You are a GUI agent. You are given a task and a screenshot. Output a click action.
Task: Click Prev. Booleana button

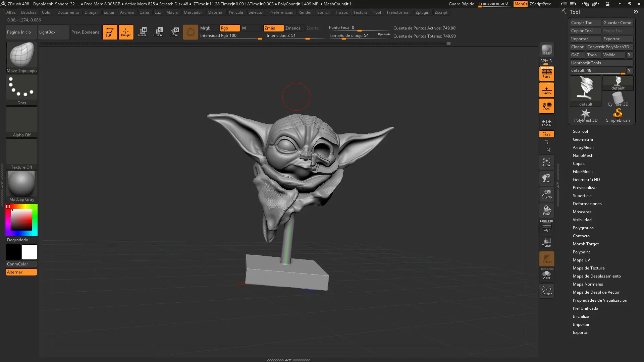click(86, 32)
